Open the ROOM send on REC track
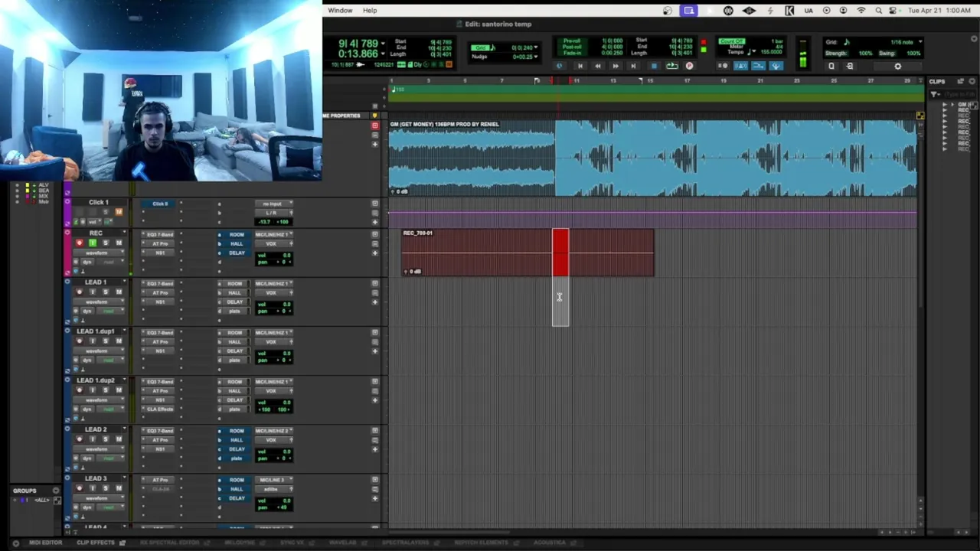Viewport: 980px width, 551px height. point(236,234)
